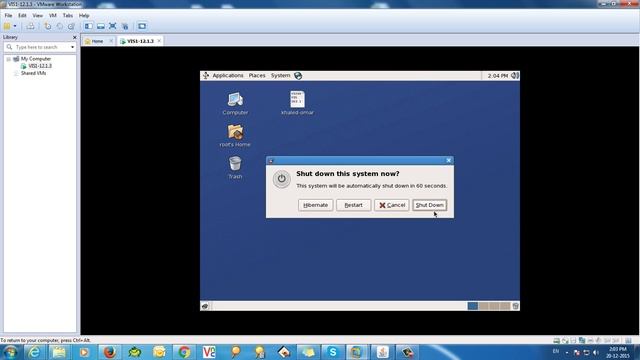Close the Library panel
This screenshot has width=640, height=360.
pyautogui.click(x=74, y=37)
